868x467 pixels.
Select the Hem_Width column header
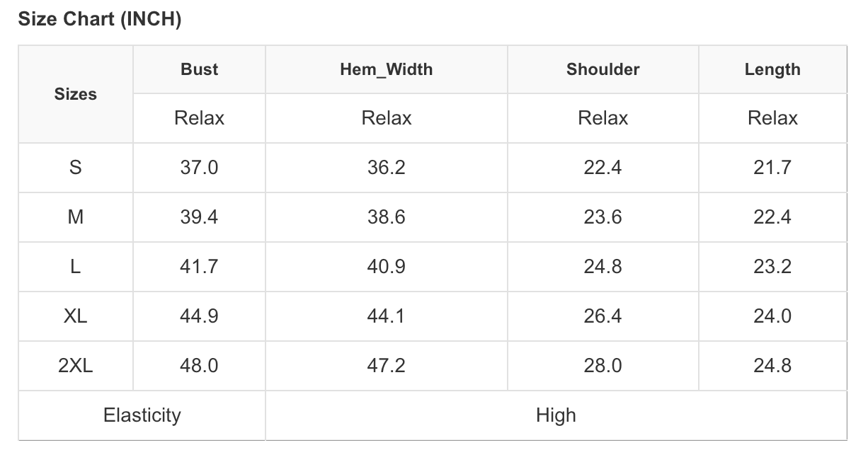tap(386, 69)
